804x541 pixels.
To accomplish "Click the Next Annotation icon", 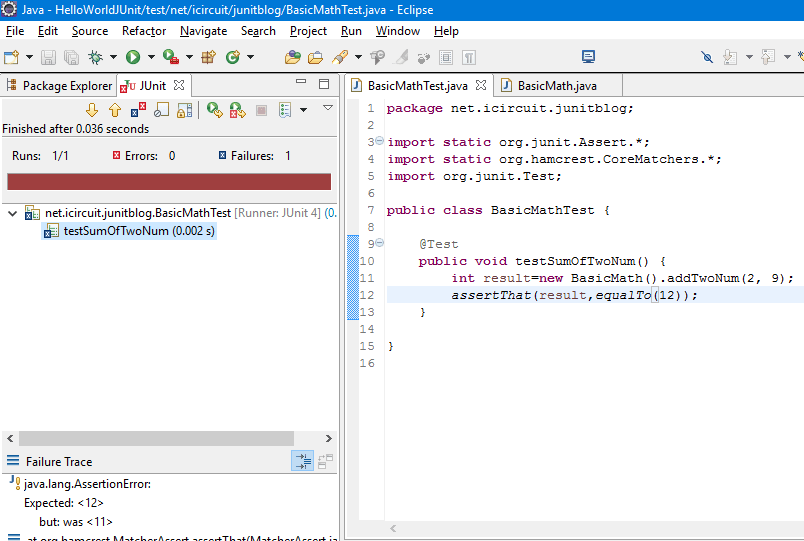I will click(730, 57).
